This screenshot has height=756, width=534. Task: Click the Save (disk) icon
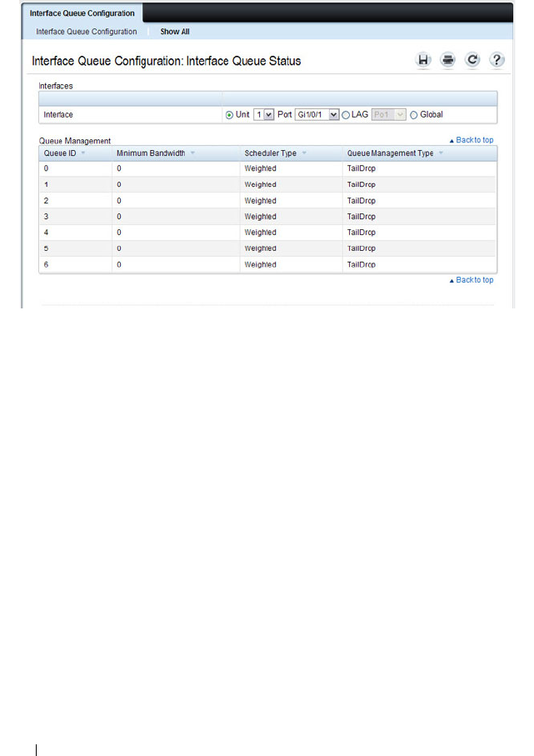click(x=423, y=60)
